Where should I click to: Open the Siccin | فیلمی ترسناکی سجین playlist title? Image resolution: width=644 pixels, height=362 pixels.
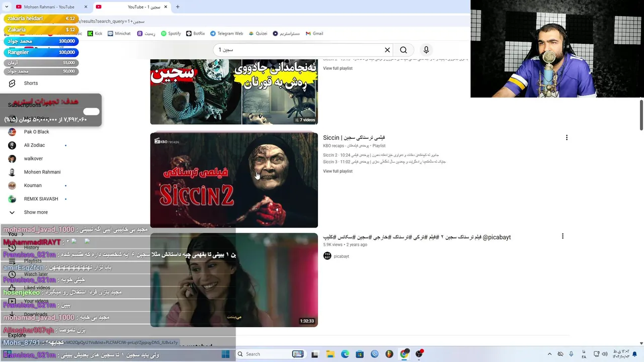[x=354, y=138]
